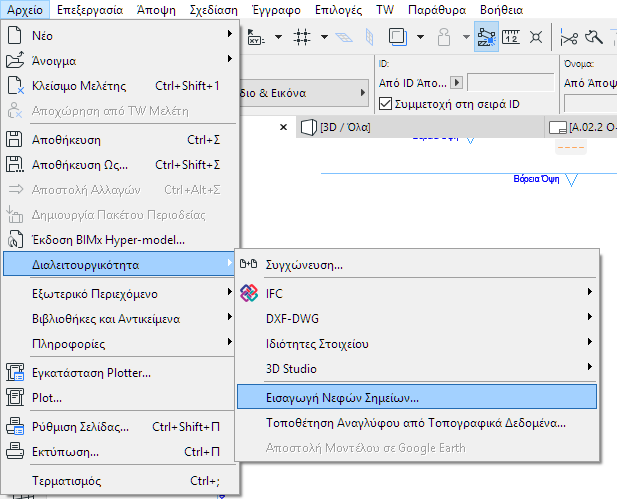Screen dimensions: 617x499
Task: Click the IFC colorful logo icon
Action: tap(249, 293)
